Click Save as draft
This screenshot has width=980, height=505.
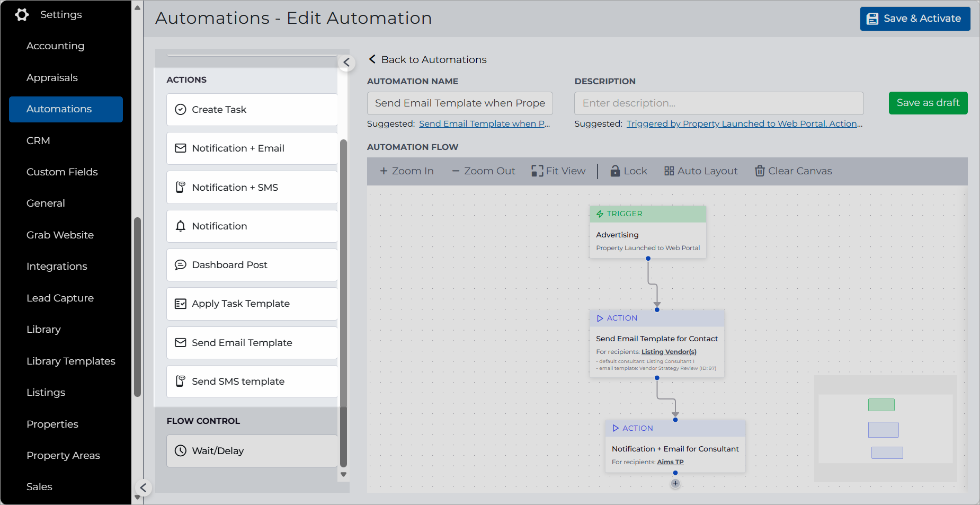pyautogui.click(x=928, y=103)
